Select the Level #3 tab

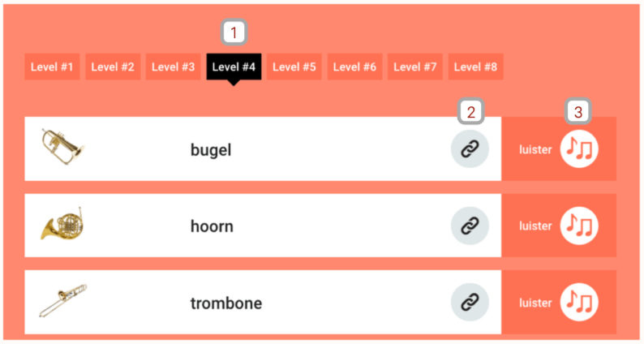173,67
